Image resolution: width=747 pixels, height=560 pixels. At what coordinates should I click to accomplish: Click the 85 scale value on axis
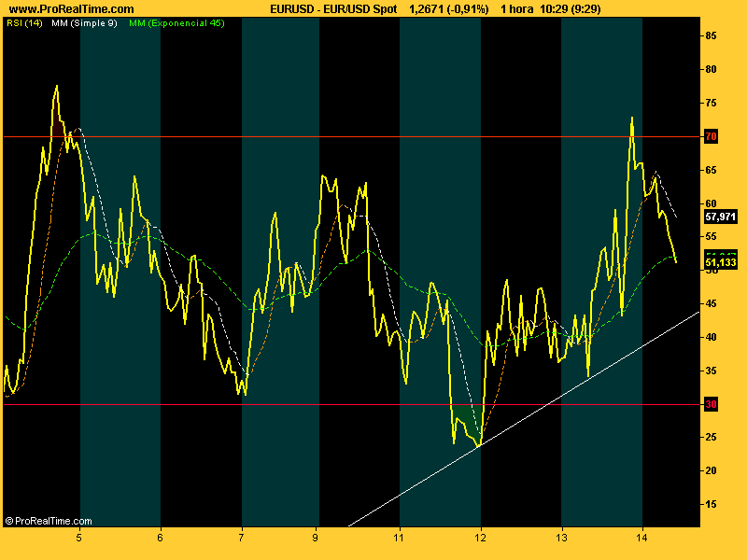pos(711,35)
